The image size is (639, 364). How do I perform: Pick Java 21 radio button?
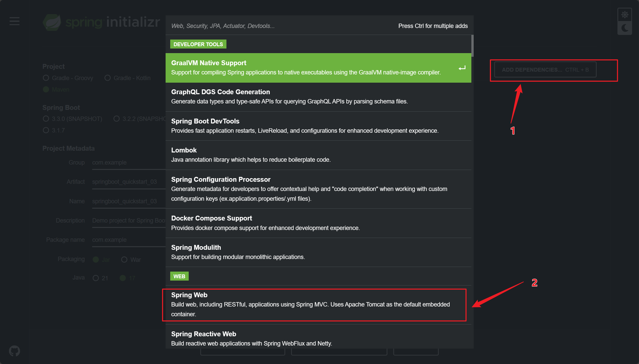[96, 278]
